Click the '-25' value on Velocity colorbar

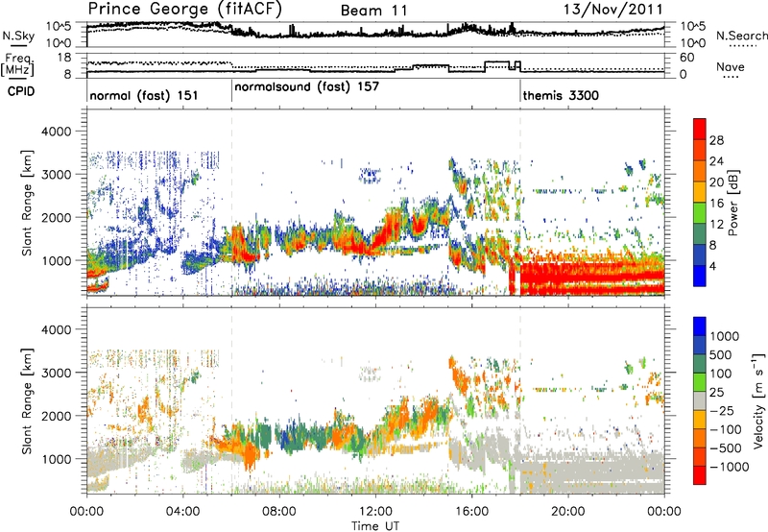(723, 411)
